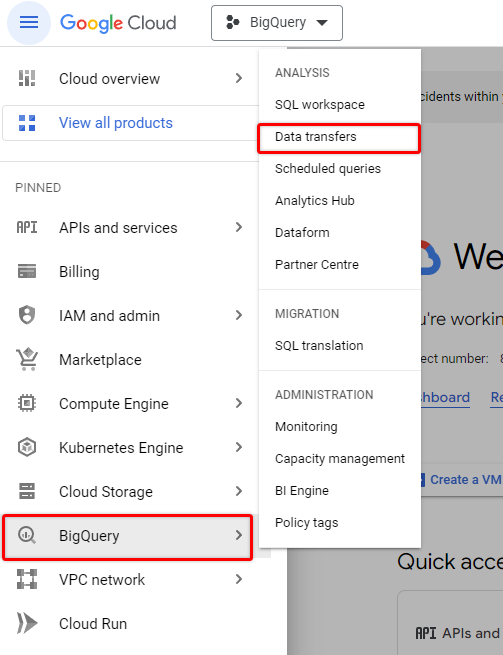Select Capacity management under Administration
The width and height of the screenshot is (503, 655).
pyautogui.click(x=340, y=459)
